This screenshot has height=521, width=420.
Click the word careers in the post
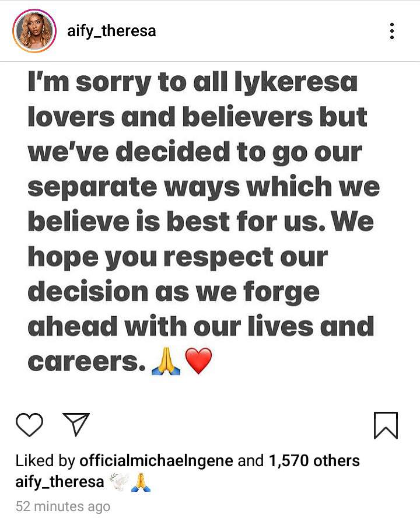86,362
